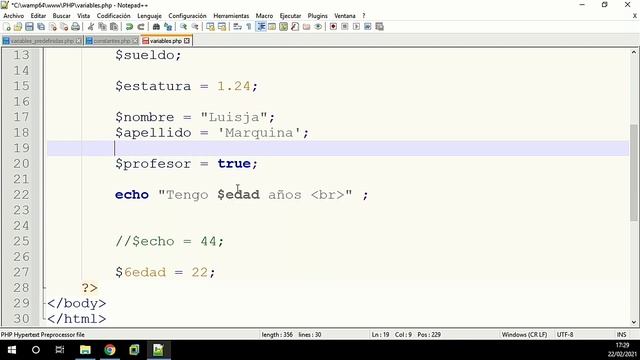Open Find with the binoculars icon

(156, 27)
